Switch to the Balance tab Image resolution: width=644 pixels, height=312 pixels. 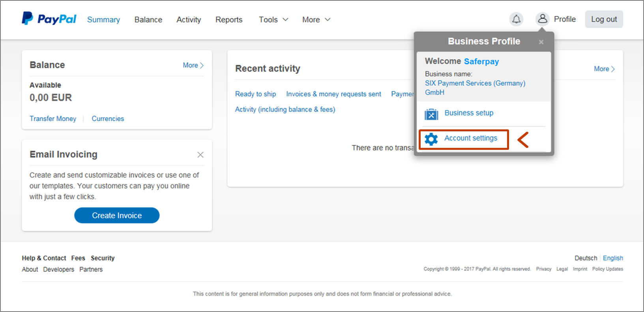(x=148, y=19)
